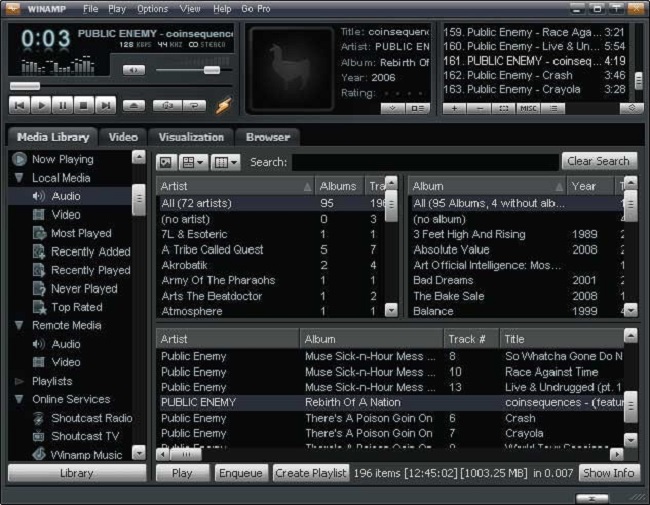Open the Recently Played list
This screenshot has width=650, height=505.
pos(91,270)
